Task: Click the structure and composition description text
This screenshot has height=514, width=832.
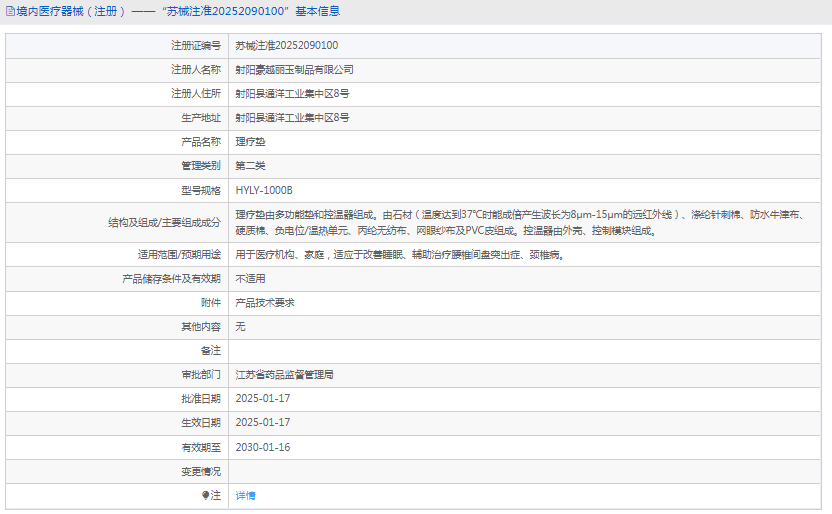Action: (520, 222)
